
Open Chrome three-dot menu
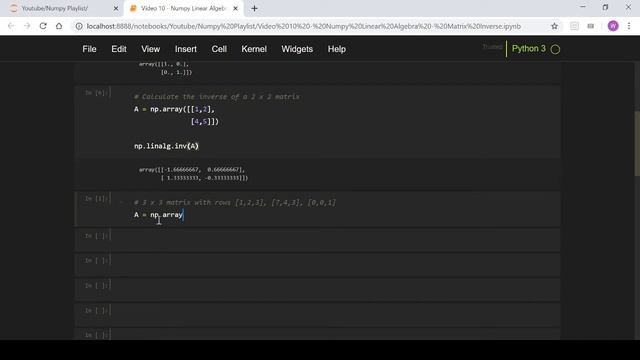(629, 26)
